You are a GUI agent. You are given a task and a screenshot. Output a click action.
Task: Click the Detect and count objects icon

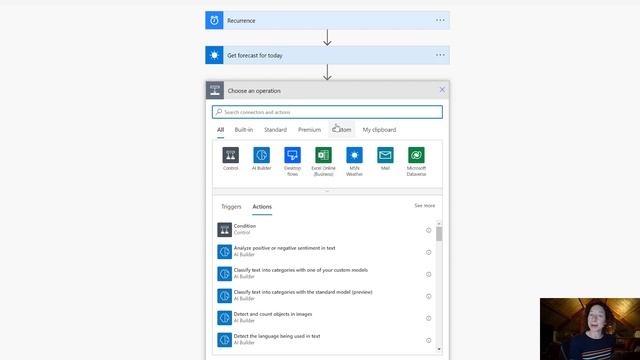click(x=224, y=318)
